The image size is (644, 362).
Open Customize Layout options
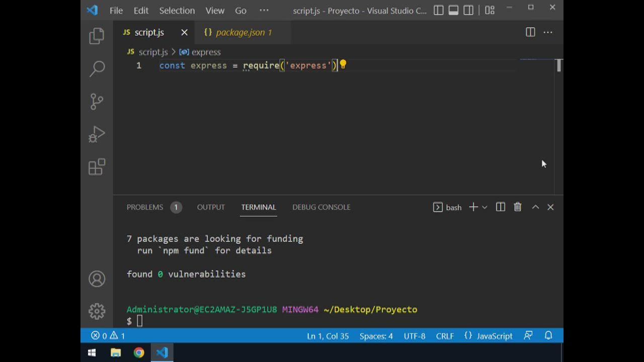pyautogui.click(x=490, y=10)
